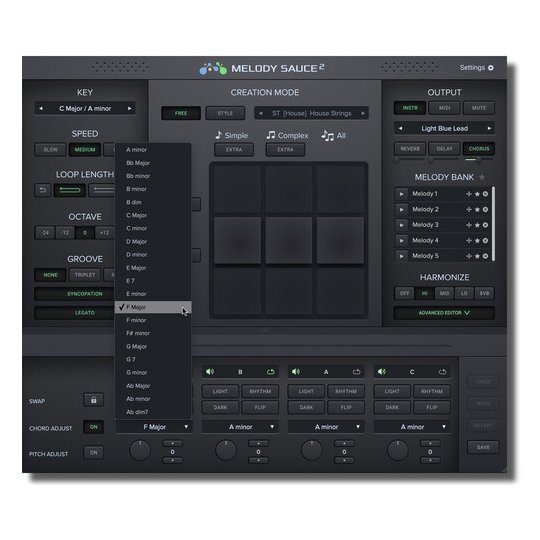The width and height of the screenshot is (540, 540).
Task: Click the Mute output button
Action: pos(479,108)
